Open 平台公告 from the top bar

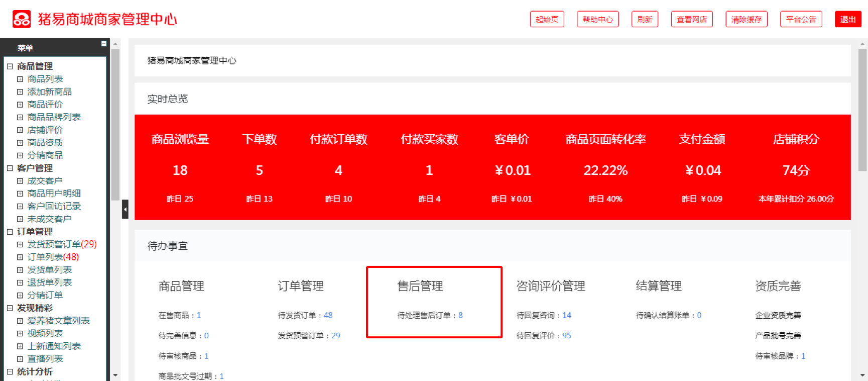pyautogui.click(x=801, y=19)
